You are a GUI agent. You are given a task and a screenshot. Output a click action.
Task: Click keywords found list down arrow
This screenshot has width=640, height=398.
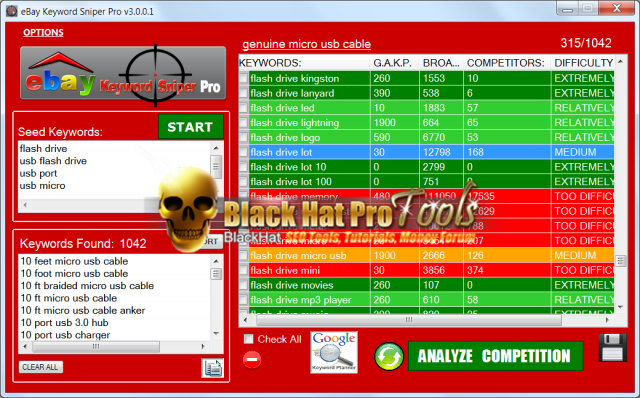tap(216, 334)
